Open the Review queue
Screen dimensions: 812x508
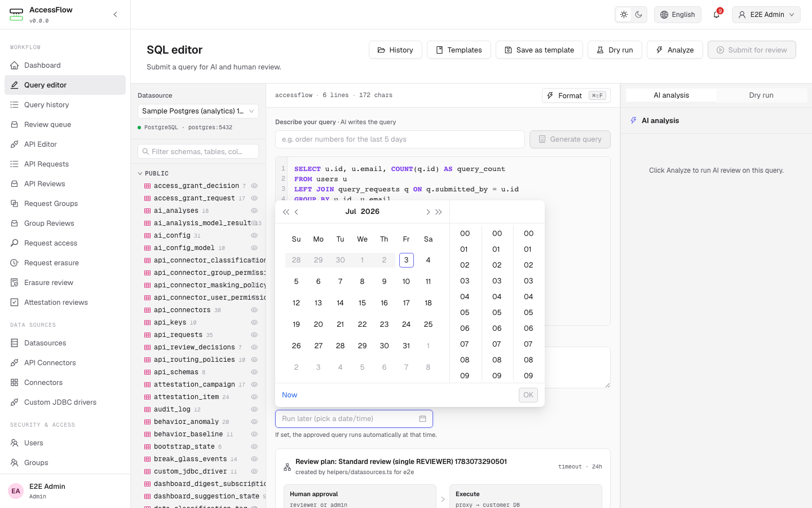click(x=65, y=124)
